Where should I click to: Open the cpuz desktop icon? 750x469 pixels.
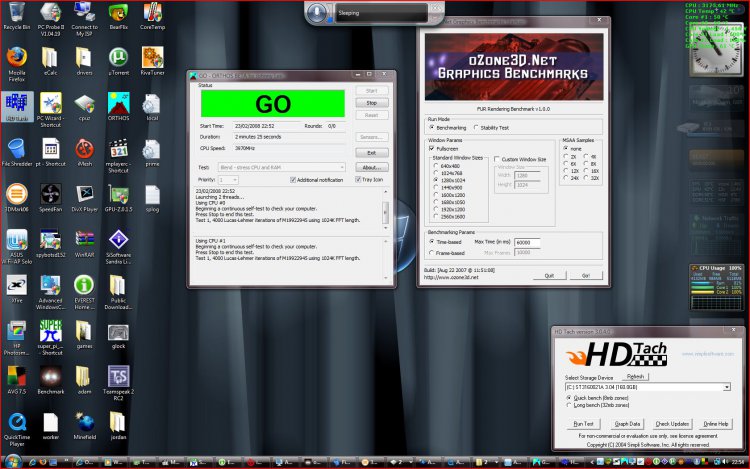[x=84, y=107]
